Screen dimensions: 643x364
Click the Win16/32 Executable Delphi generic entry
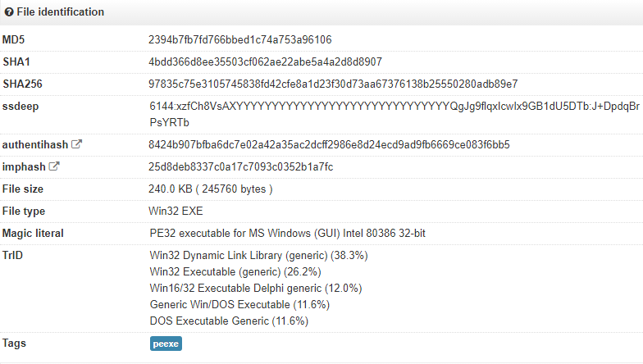[256, 289]
